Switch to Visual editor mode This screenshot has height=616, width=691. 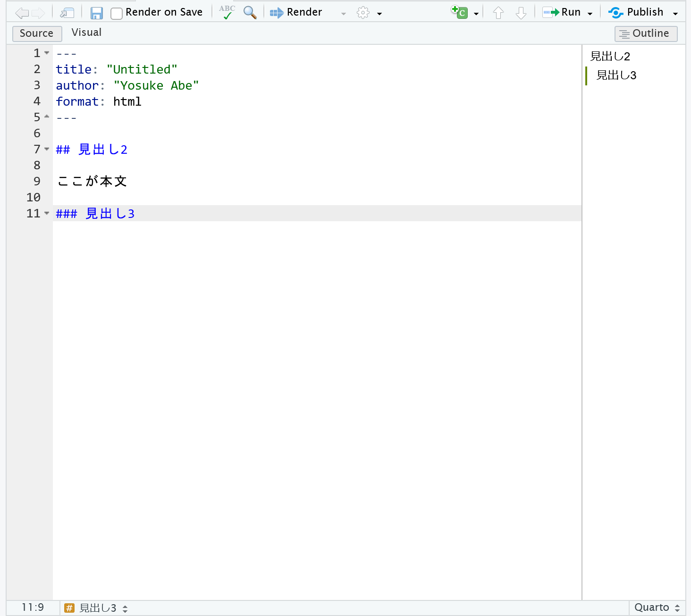[x=86, y=33]
